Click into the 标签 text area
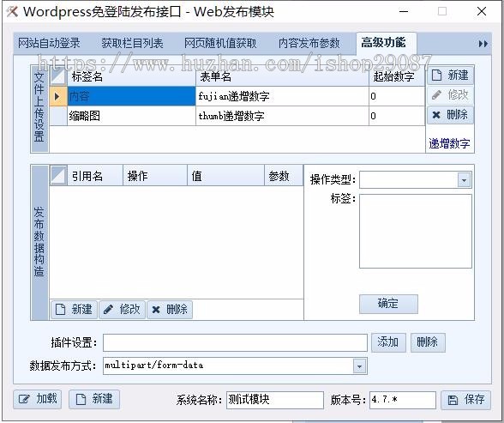Viewport: 504px width, 423px height. pyautogui.click(x=415, y=231)
